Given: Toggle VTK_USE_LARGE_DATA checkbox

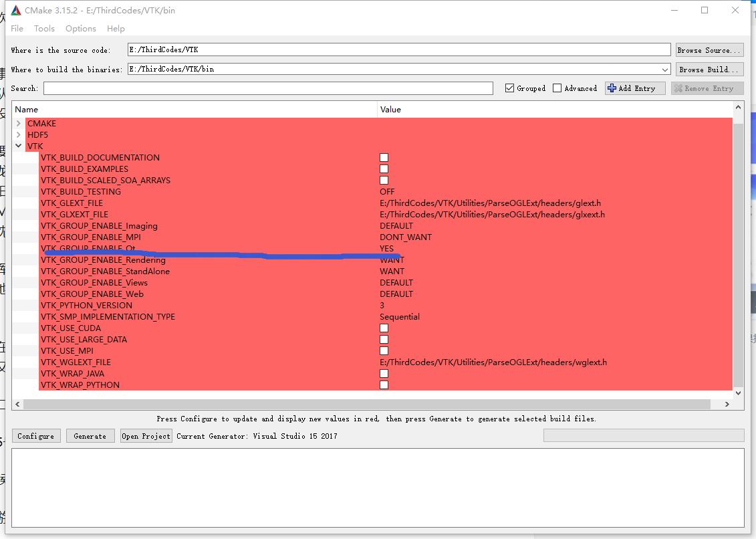Looking at the screenshot, I should (384, 339).
